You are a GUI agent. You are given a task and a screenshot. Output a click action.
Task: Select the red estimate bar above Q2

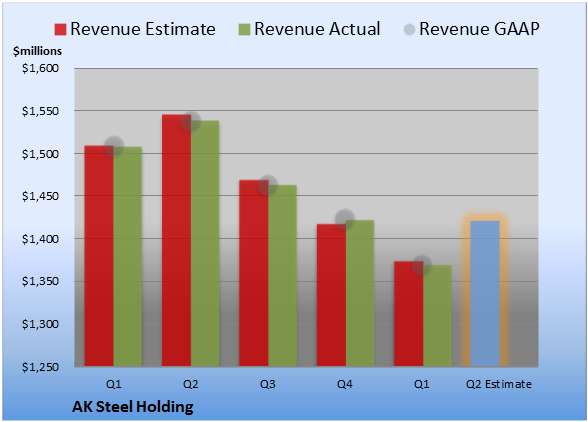(177, 240)
